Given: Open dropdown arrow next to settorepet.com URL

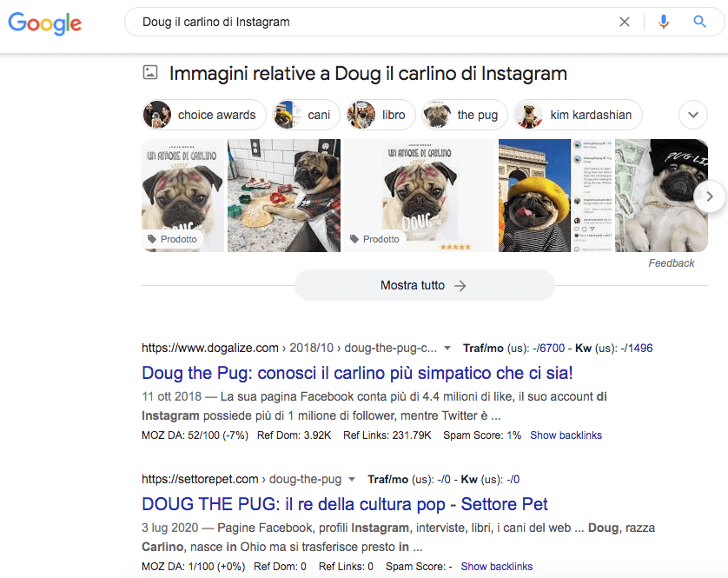Looking at the screenshot, I should (x=352, y=479).
